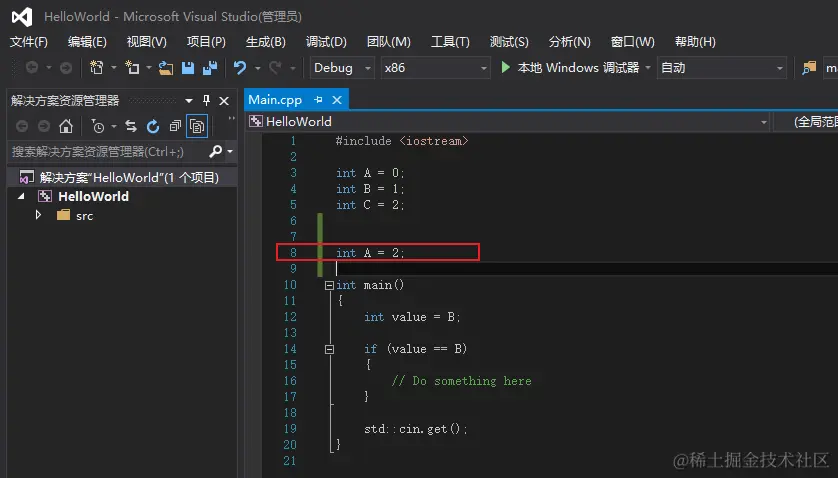Collapse the main() function outline

pos(329,286)
